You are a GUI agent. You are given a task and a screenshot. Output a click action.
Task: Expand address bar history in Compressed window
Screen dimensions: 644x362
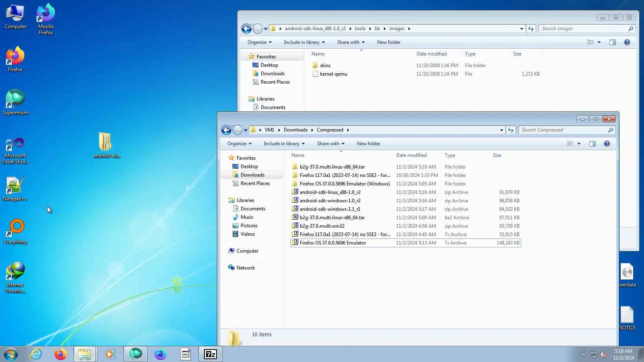502,130
